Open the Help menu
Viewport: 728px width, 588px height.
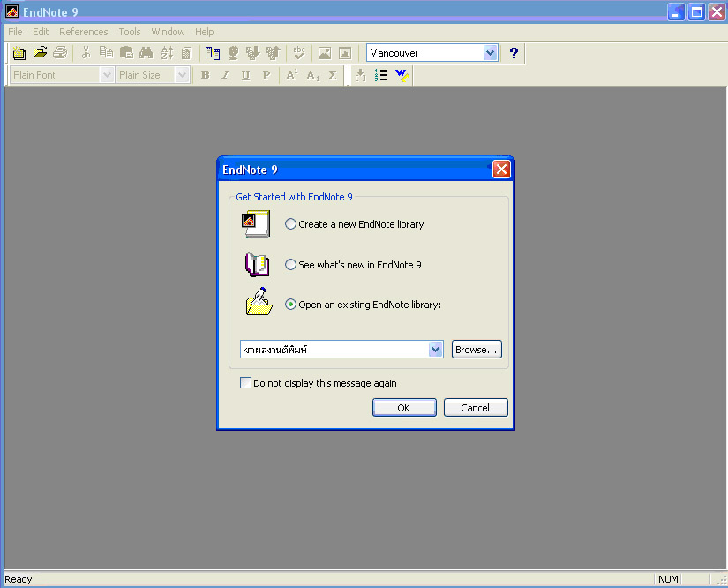pyautogui.click(x=205, y=32)
